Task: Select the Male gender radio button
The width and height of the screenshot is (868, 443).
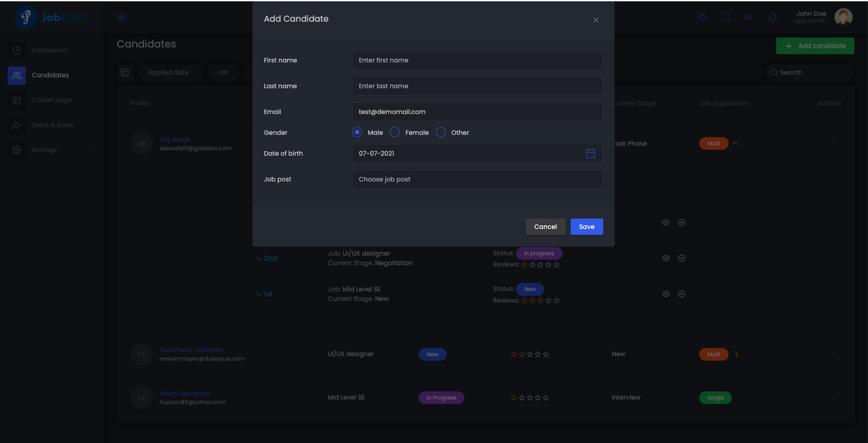Action: 357,132
